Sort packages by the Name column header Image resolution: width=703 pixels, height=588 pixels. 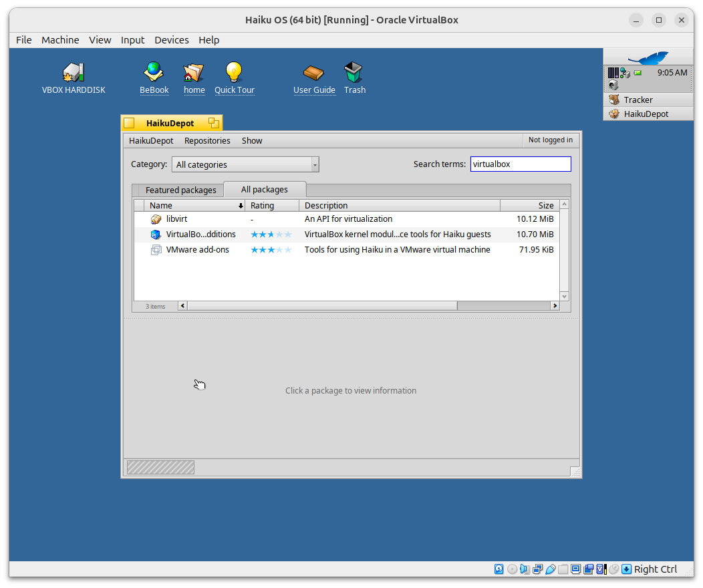click(194, 205)
